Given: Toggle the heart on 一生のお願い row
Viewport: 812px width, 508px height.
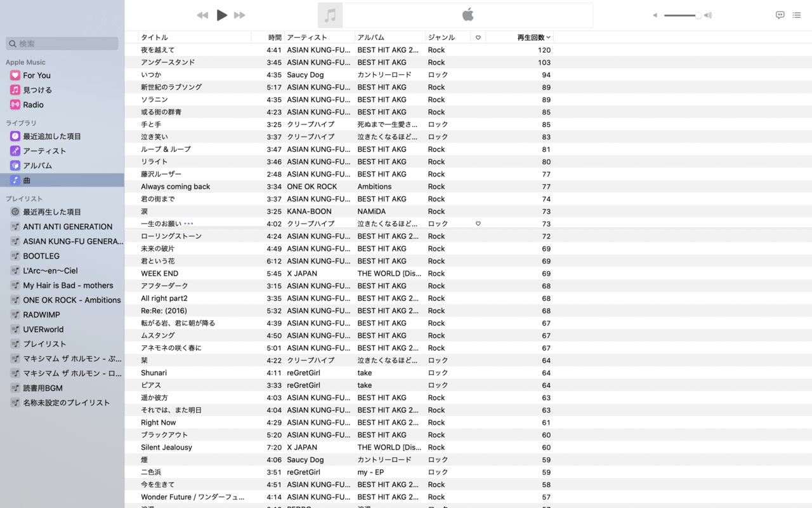Looking at the screenshot, I should [x=478, y=224].
